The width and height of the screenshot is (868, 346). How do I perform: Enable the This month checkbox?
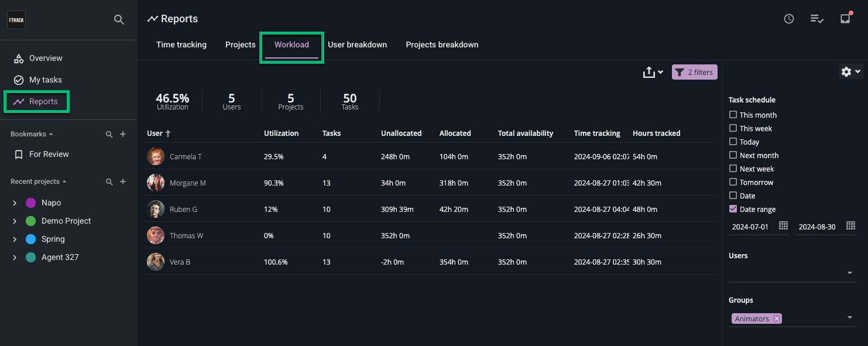tap(733, 115)
